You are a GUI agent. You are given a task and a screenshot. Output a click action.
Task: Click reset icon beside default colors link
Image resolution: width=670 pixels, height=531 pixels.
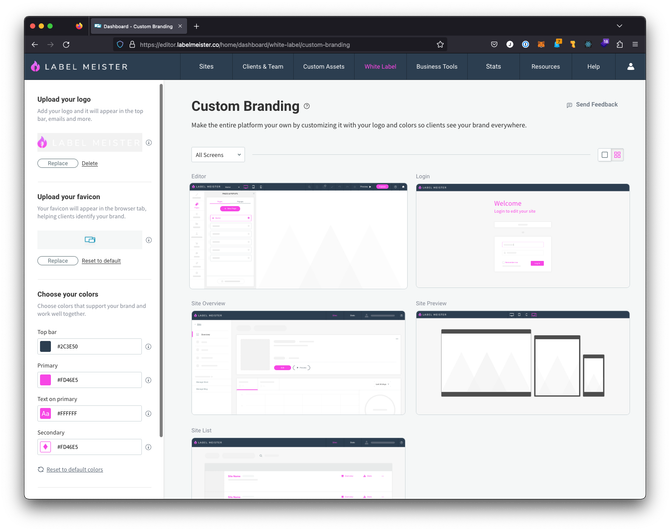click(x=41, y=469)
